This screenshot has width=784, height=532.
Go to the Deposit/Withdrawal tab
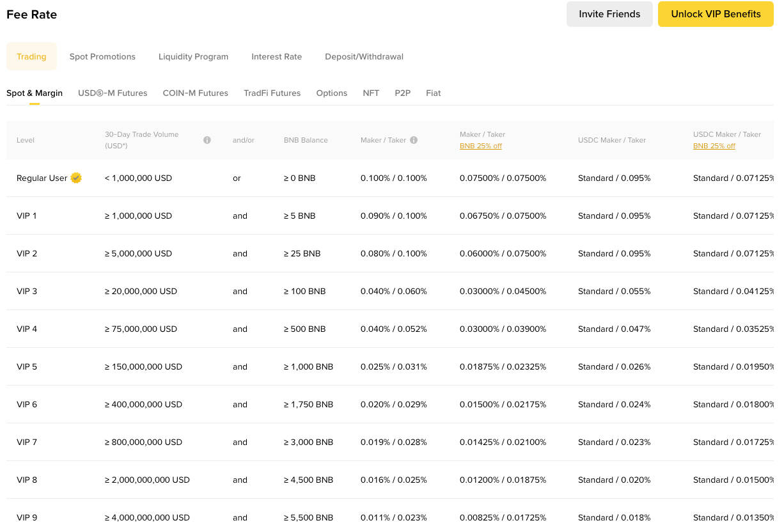point(364,57)
